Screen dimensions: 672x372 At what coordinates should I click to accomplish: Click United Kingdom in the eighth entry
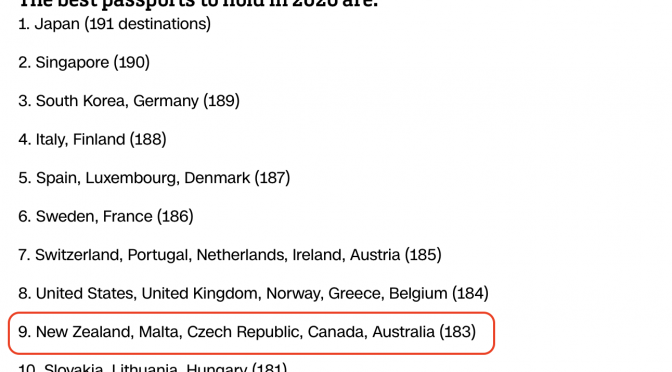click(200, 294)
